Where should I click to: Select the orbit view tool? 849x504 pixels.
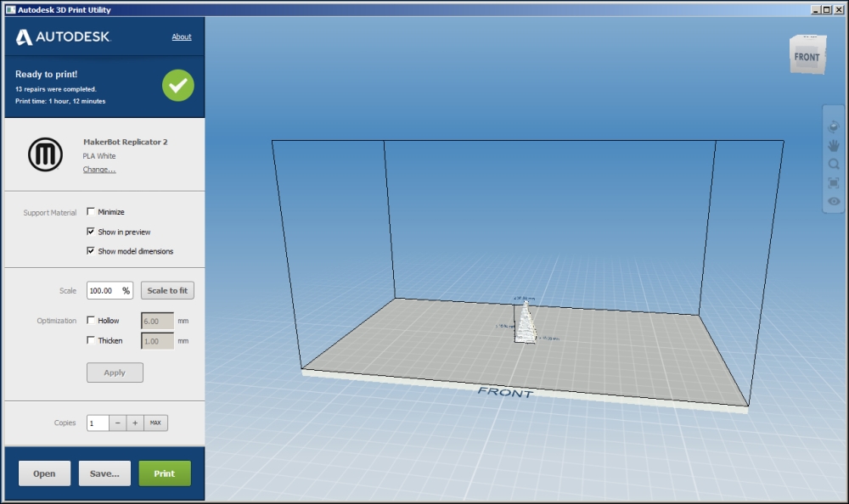pos(834,126)
